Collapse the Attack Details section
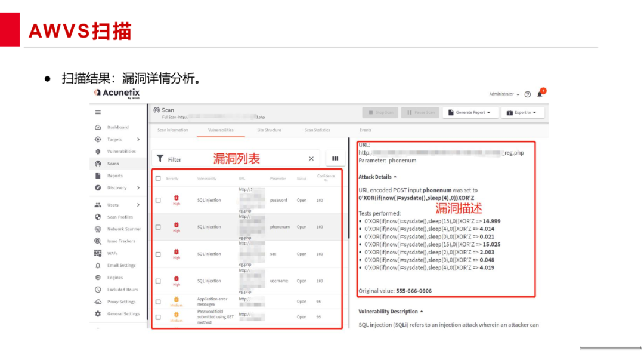644x363 pixels. point(377,177)
